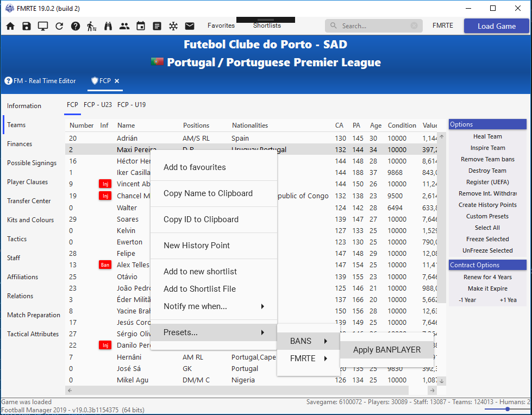Open Player Clauses in sidebar
The image size is (532, 415).
pos(28,182)
